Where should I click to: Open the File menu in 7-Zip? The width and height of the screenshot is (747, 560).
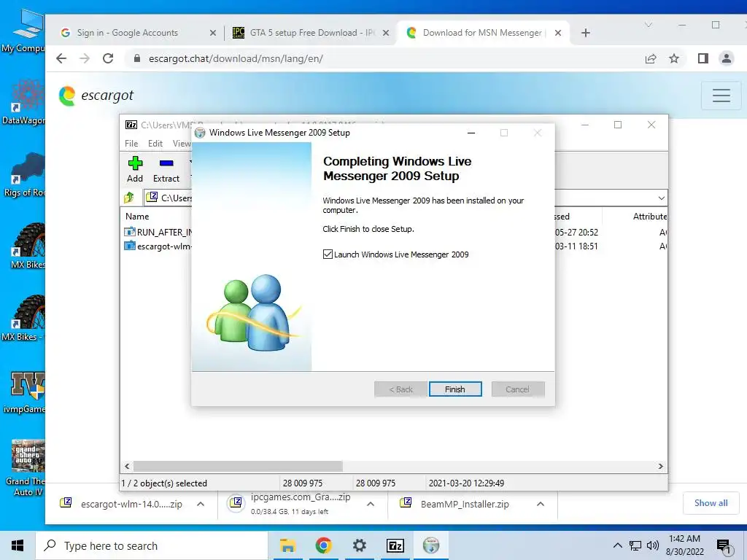click(x=131, y=144)
